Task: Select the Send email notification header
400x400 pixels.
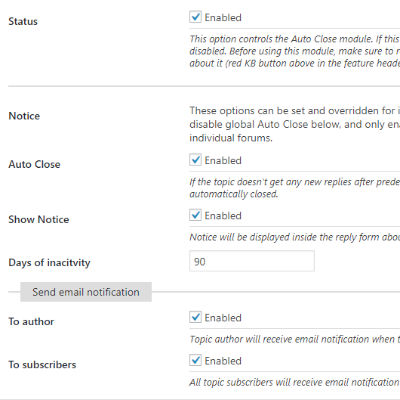Action: pos(86,292)
